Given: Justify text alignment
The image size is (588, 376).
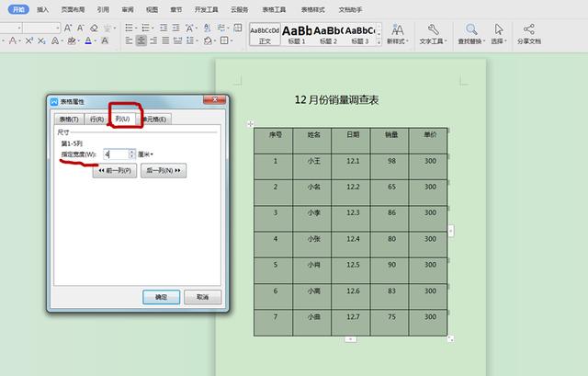Looking at the screenshot, I should (x=165, y=40).
